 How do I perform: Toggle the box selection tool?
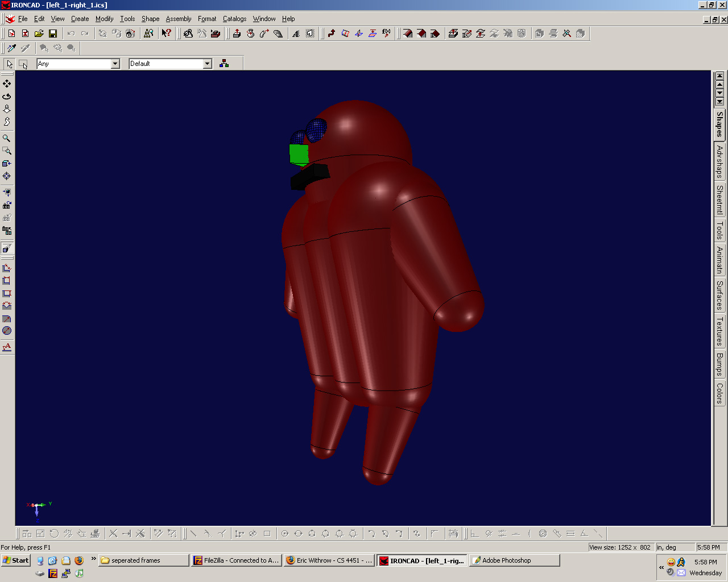(23, 64)
